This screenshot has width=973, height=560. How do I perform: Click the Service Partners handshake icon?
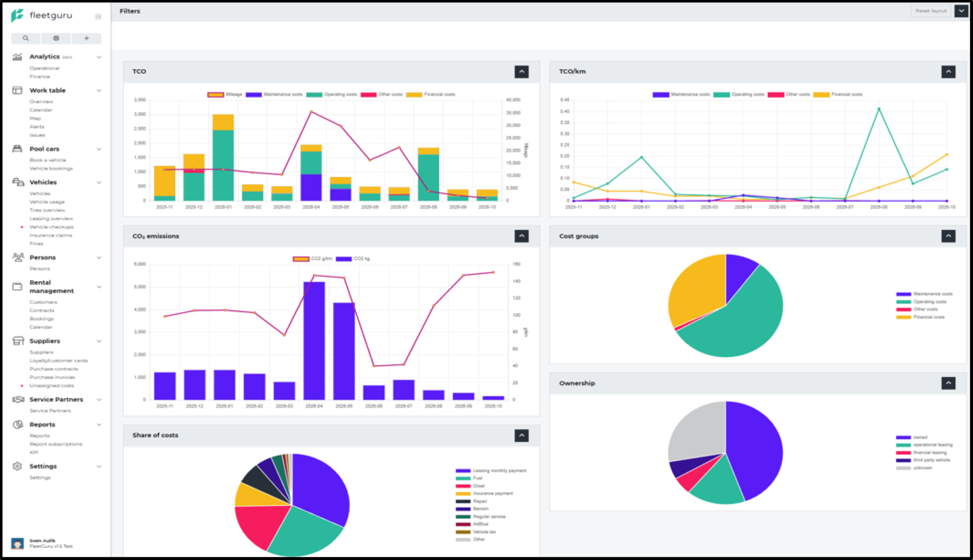[18, 399]
